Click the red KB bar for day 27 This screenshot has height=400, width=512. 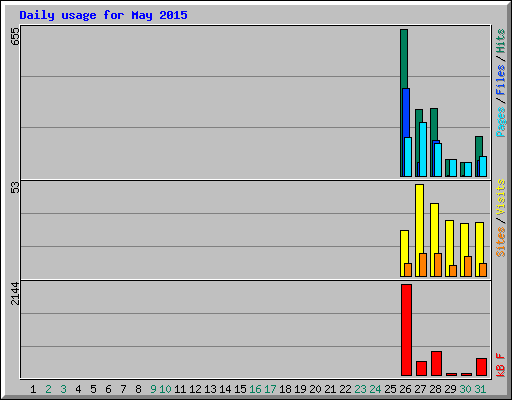[421, 368]
